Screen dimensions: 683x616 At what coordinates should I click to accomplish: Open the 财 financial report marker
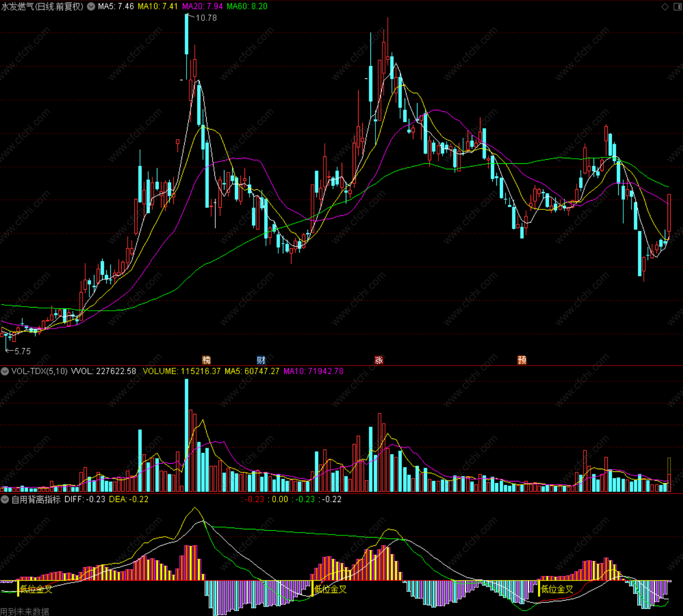tap(261, 360)
